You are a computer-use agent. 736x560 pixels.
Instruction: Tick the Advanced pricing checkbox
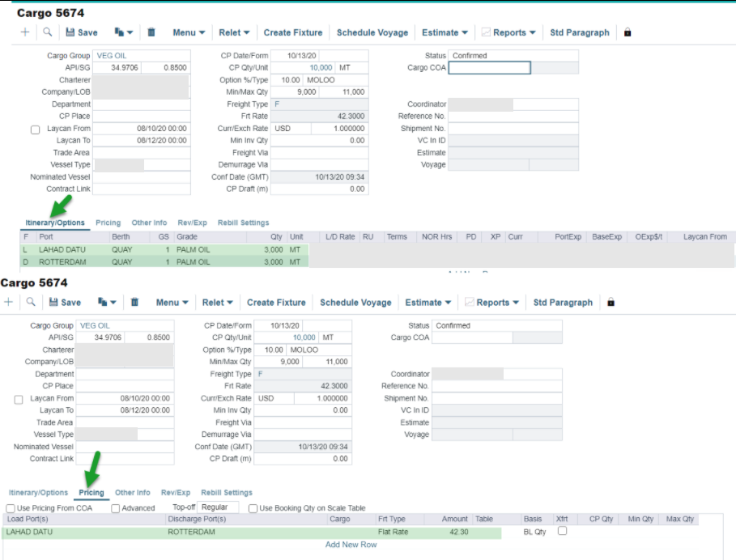point(116,508)
